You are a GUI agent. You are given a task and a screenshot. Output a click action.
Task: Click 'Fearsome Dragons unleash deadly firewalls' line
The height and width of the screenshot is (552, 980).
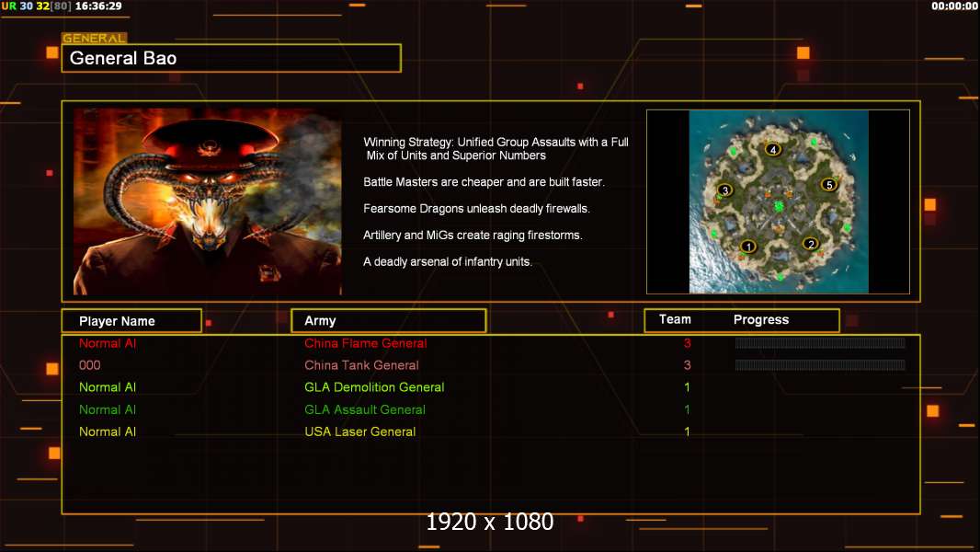pyautogui.click(x=476, y=208)
